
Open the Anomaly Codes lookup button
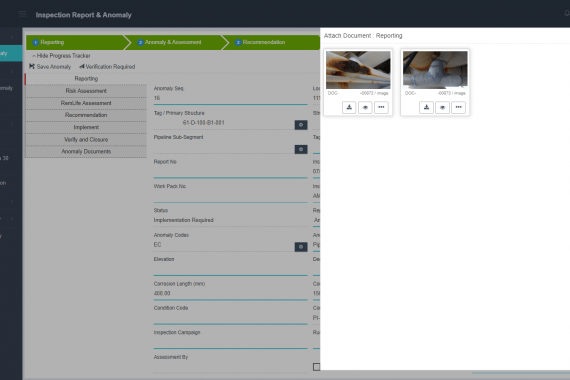tap(301, 247)
